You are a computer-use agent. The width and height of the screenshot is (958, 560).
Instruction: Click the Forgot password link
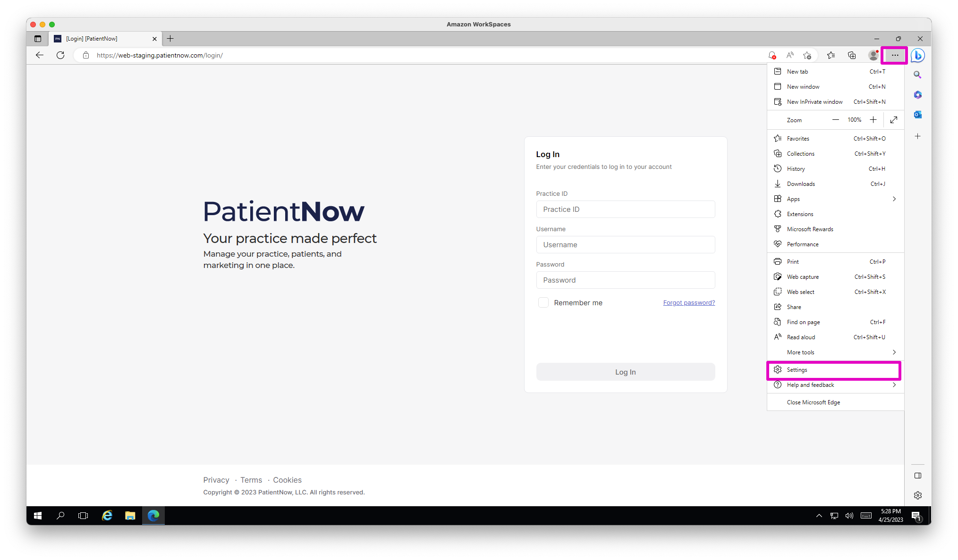tap(689, 302)
